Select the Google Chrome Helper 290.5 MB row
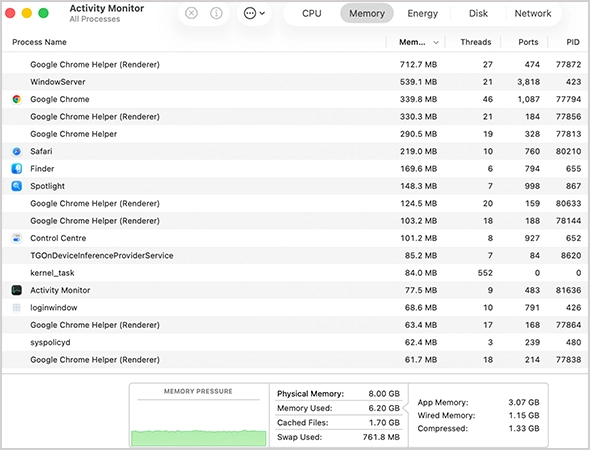 295,134
